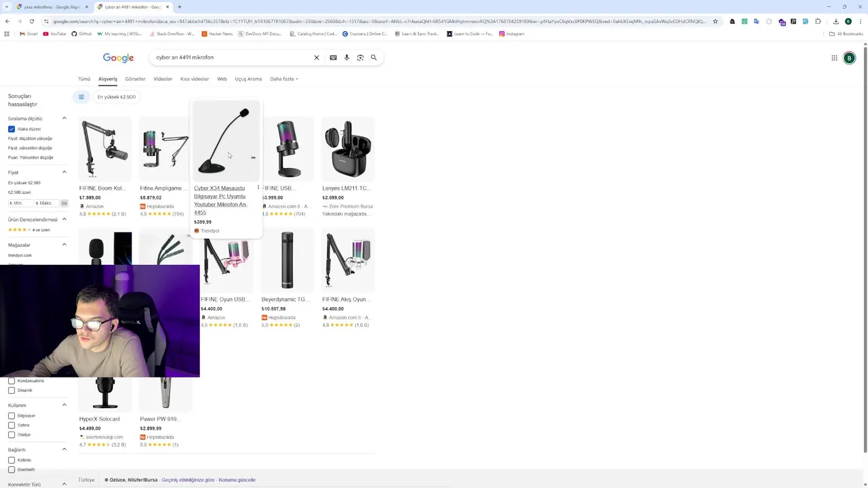Open the Gmail bookmark

coord(28,34)
